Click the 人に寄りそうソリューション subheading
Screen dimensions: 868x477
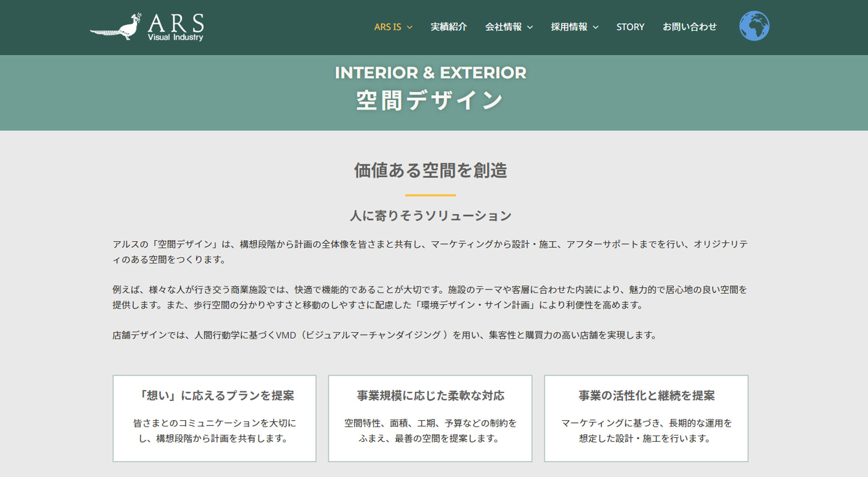tap(431, 216)
